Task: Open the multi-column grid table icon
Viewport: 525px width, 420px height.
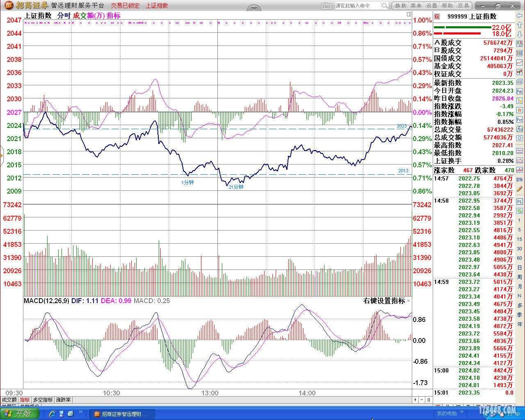Action: click(x=520, y=53)
